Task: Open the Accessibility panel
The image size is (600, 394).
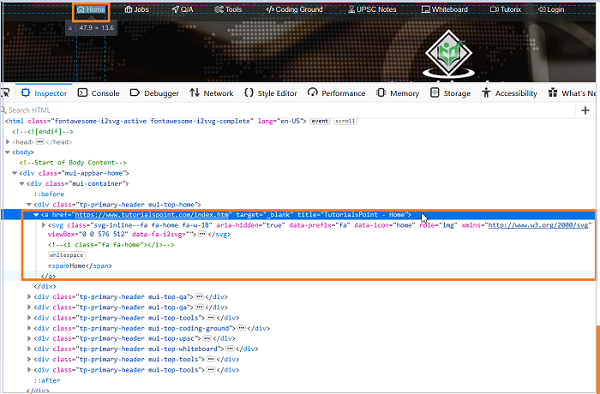Action: click(509, 93)
